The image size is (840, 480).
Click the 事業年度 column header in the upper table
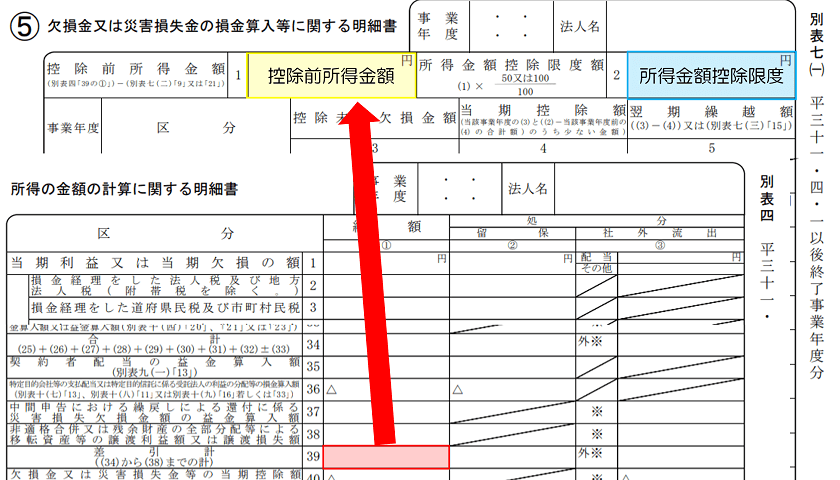point(73,128)
